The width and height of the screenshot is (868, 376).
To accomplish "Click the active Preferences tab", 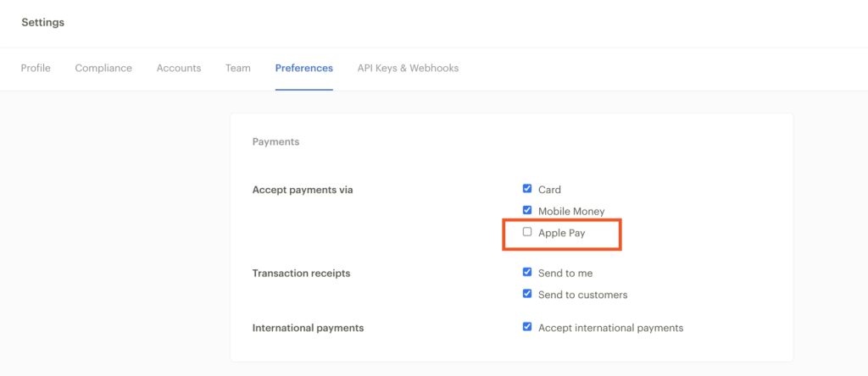I will pos(304,68).
